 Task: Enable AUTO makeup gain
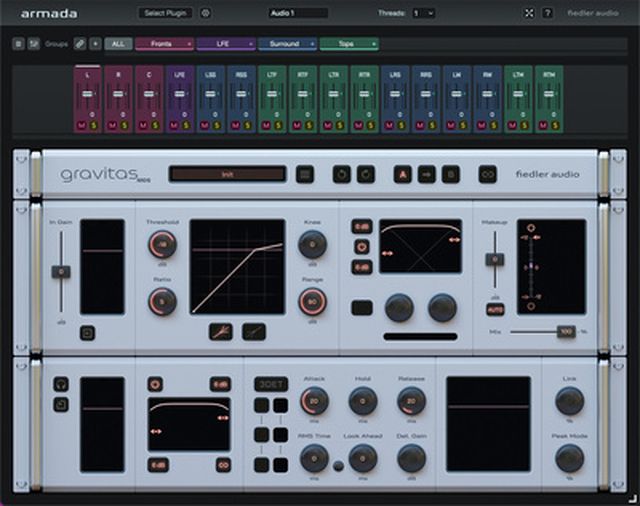click(495, 310)
